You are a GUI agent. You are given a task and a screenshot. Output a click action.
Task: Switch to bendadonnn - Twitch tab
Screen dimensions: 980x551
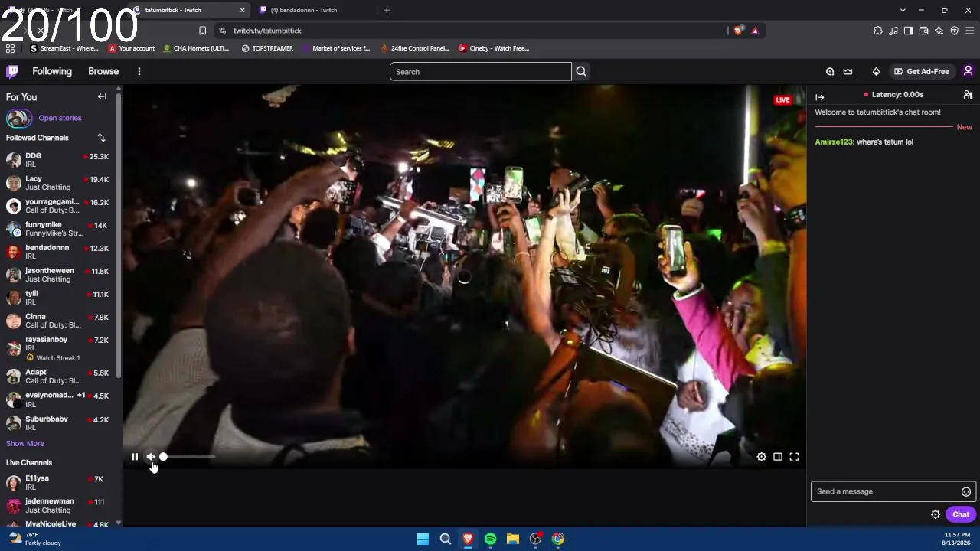[314, 10]
